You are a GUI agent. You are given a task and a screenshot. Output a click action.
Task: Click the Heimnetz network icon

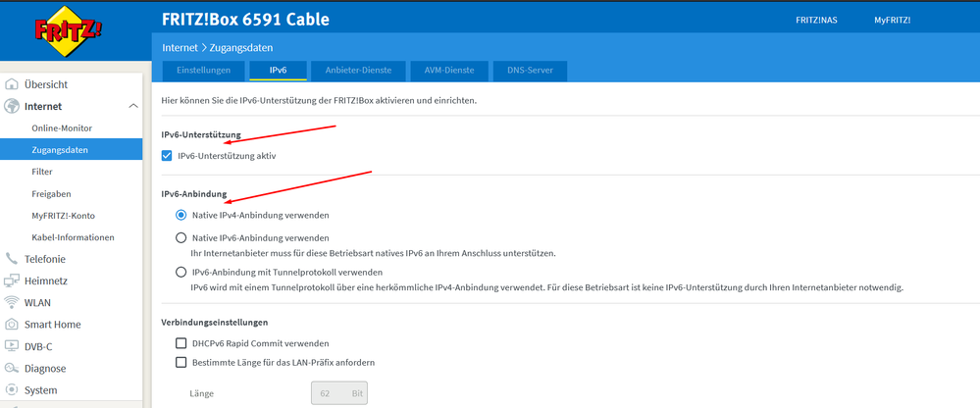click(x=12, y=280)
